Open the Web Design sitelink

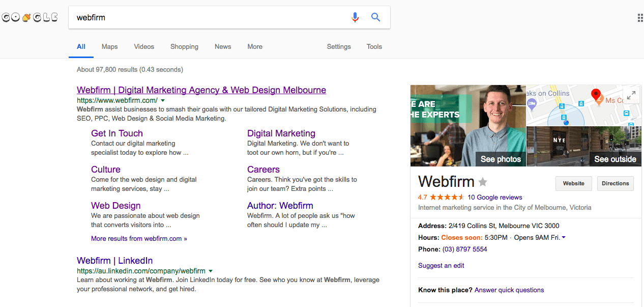(116, 206)
